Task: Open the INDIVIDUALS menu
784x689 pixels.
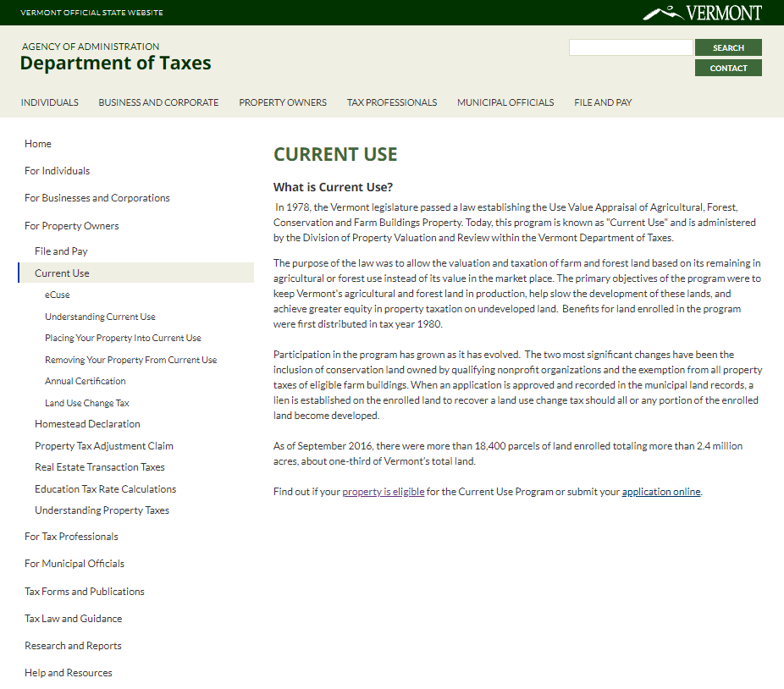Action: coord(49,102)
